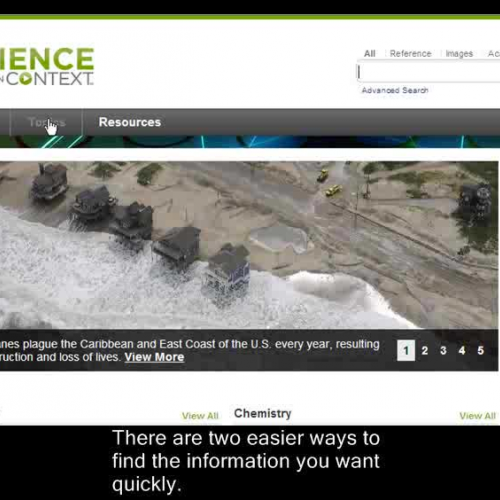Click the hurricane coastline feature image
This screenshot has width=500, height=500.
[249, 245]
